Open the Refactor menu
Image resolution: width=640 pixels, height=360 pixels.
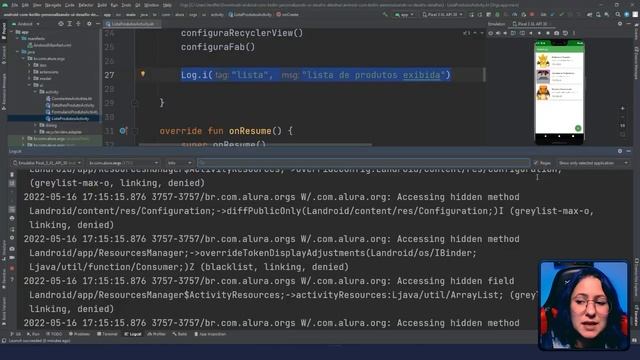[86, 5]
